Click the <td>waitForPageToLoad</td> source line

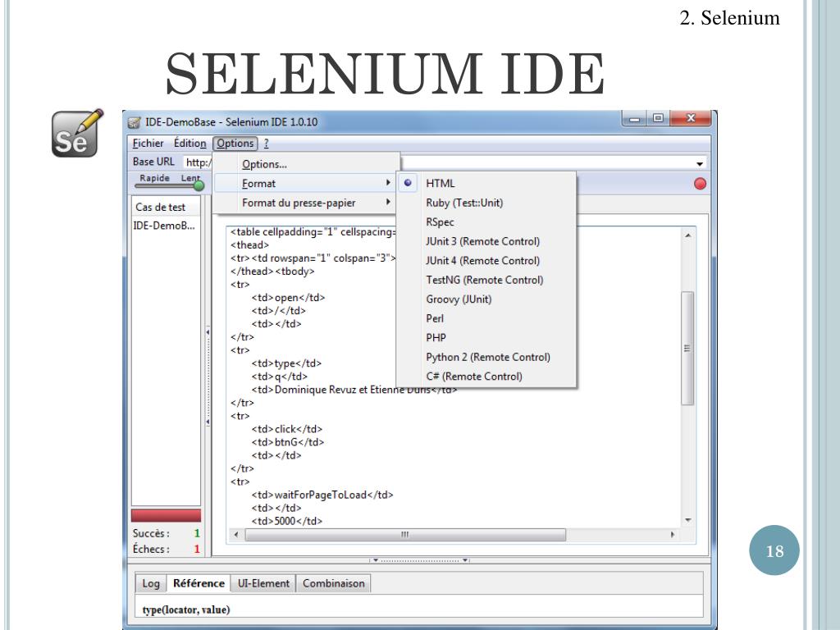point(322,495)
